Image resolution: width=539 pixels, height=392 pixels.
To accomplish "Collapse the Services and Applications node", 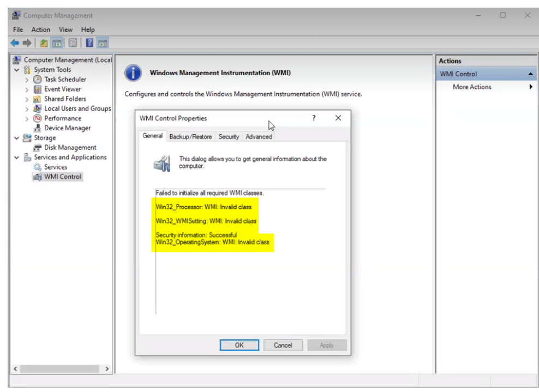I will (16, 158).
